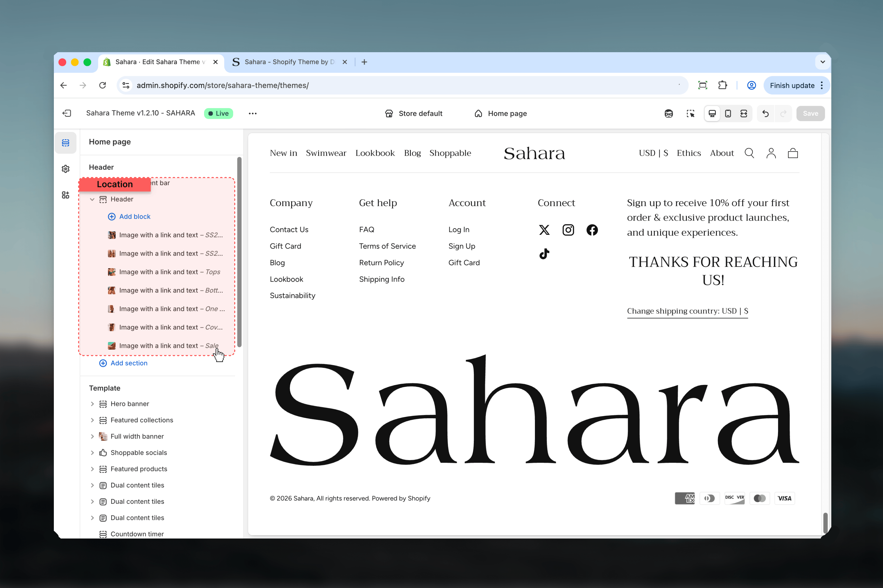Expand the Hero banner section
This screenshot has width=883, height=588.
(92, 404)
